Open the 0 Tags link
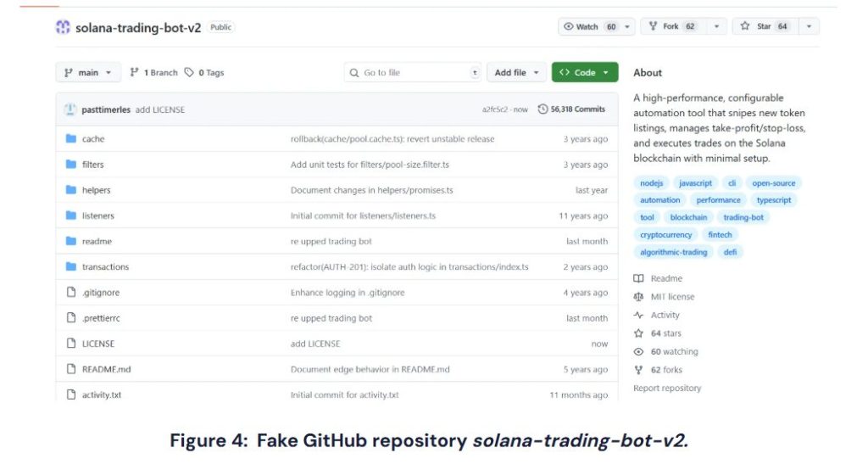 point(204,72)
